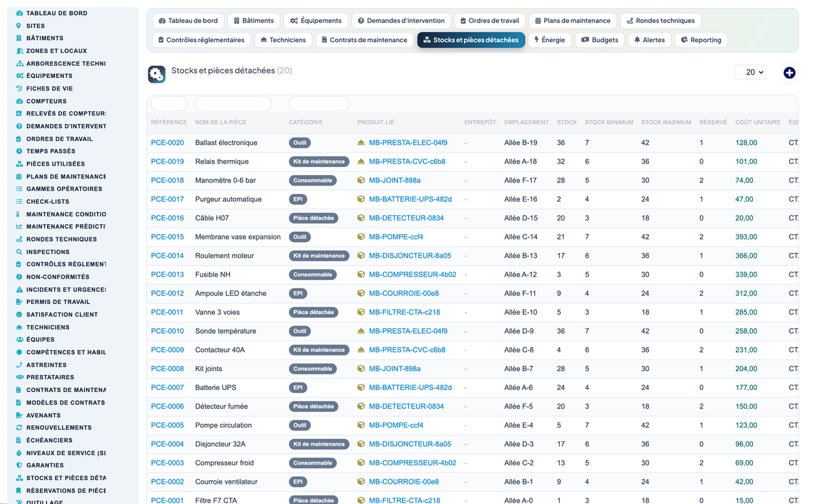Open Pièces utilisées in the sidebar

[x=56, y=164]
